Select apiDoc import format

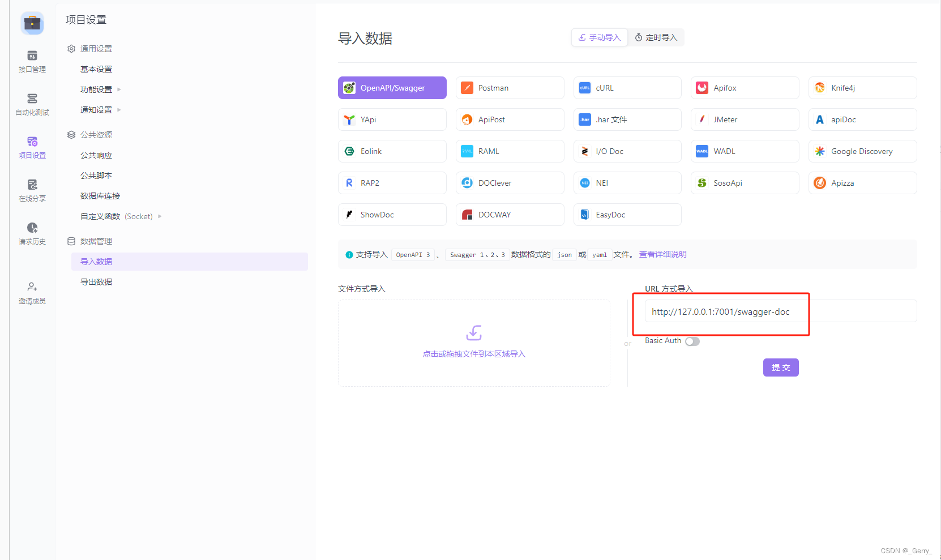[x=863, y=119]
